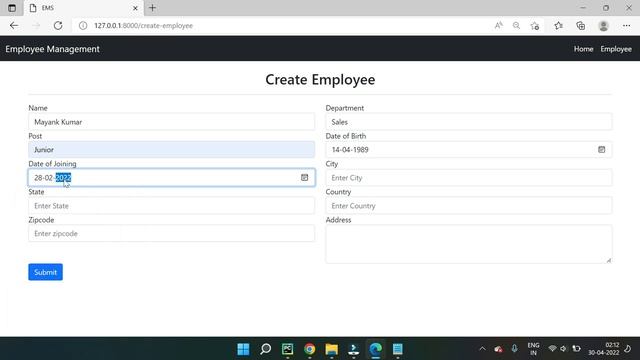Open the Date of Birth calendar picker

pyautogui.click(x=602, y=149)
